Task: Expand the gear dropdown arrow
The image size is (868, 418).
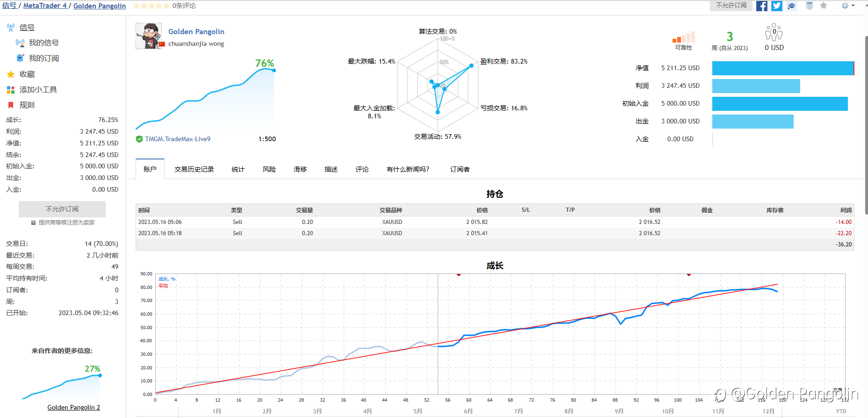Action: click(x=853, y=6)
